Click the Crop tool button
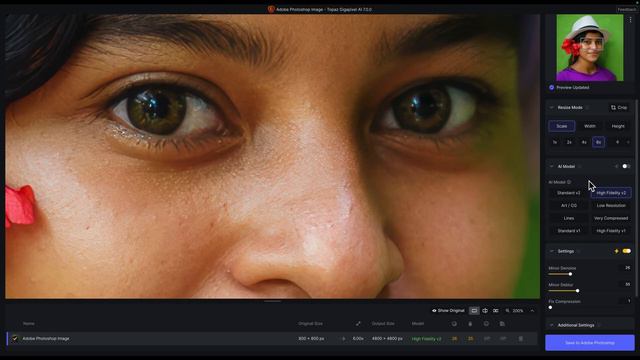This screenshot has height=360, width=640. coord(619,107)
